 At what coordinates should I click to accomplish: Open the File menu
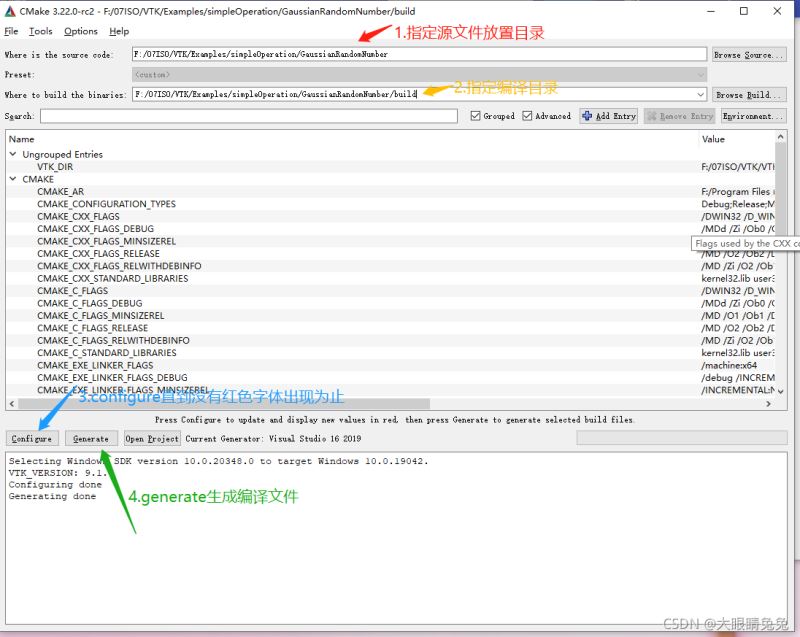tap(11, 31)
